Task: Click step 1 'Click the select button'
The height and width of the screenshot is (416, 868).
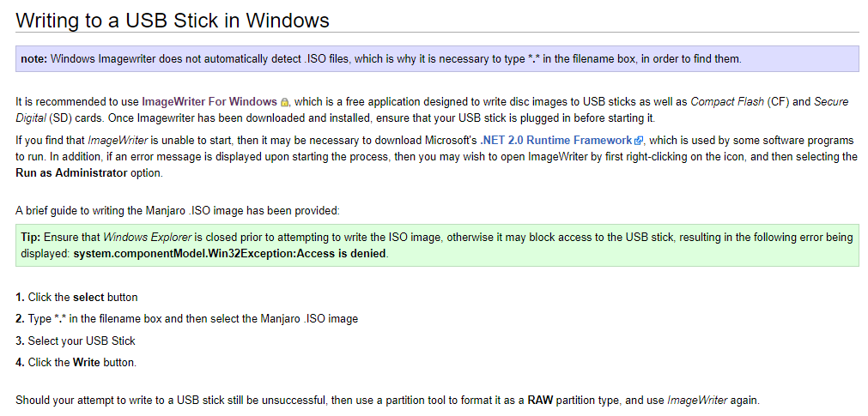Action: [x=76, y=297]
